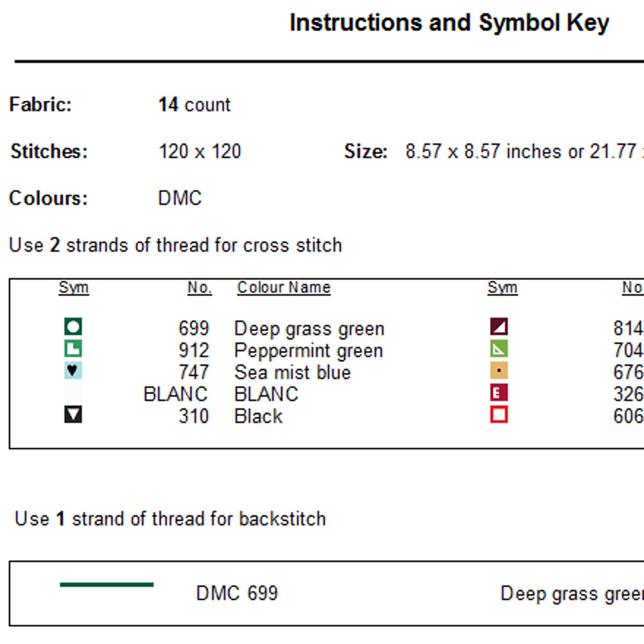This screenshot has height=644, width=644.
Task: Select the Black 310 triangle symbol
Action: click(73, 415)
